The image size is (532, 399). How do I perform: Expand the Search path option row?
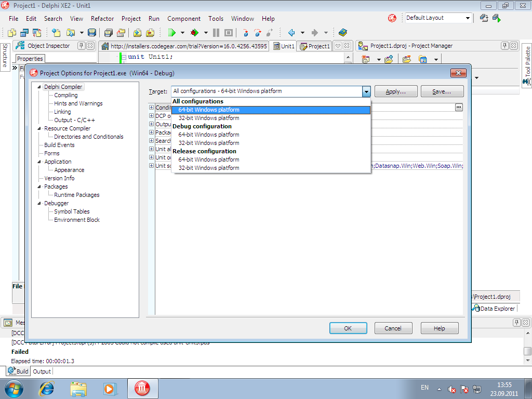[x=151, y=140]
